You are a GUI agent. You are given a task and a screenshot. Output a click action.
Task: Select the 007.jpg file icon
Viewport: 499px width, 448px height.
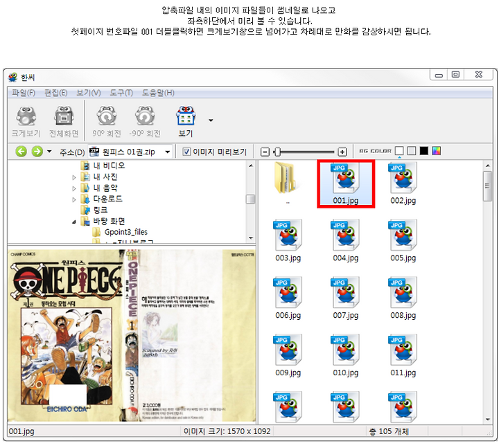click(x=346, y=293)
